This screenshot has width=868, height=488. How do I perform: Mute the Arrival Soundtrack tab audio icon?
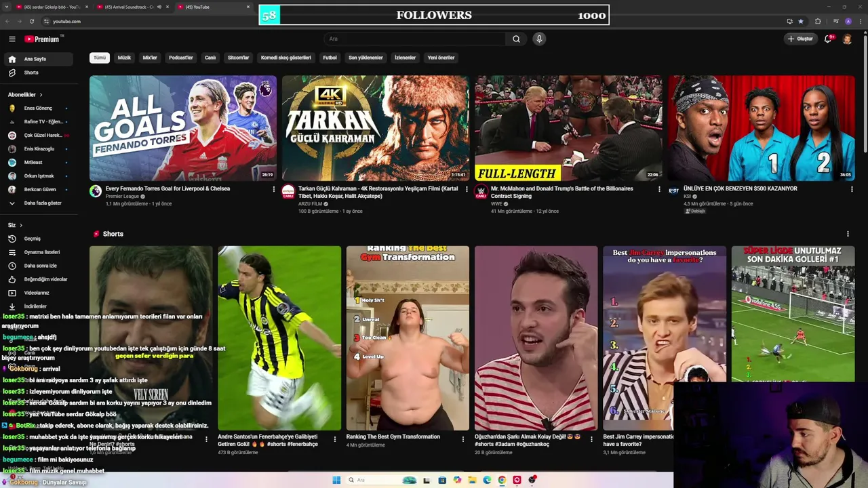tap(159, 7)
